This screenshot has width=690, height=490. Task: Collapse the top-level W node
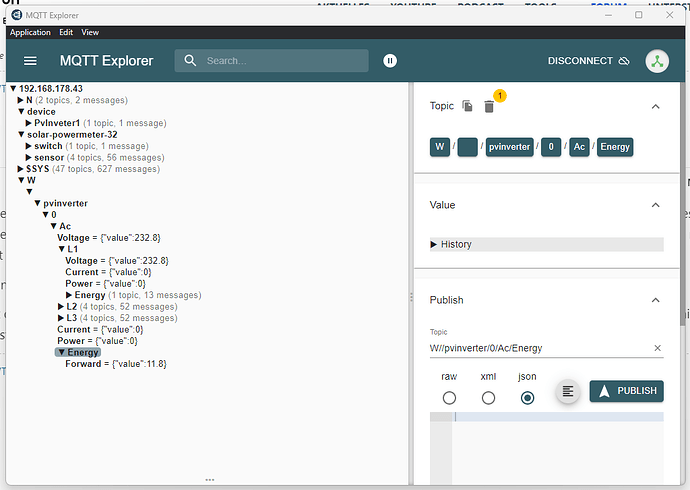21,180
